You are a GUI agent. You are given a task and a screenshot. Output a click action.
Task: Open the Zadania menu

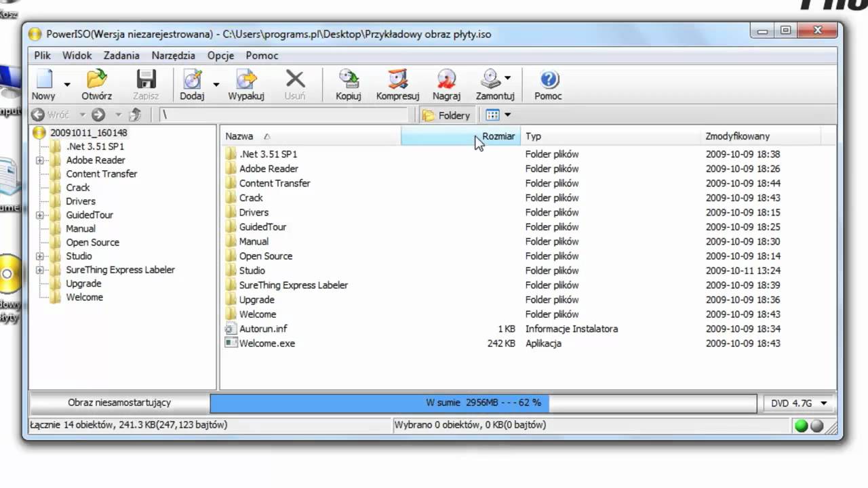point(121,56)
